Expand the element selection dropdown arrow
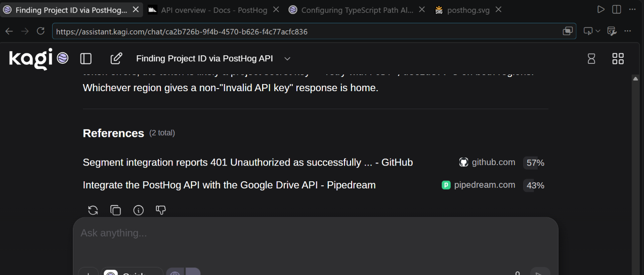Viewport: 644px width, 275px height. (x=598, y=31)
